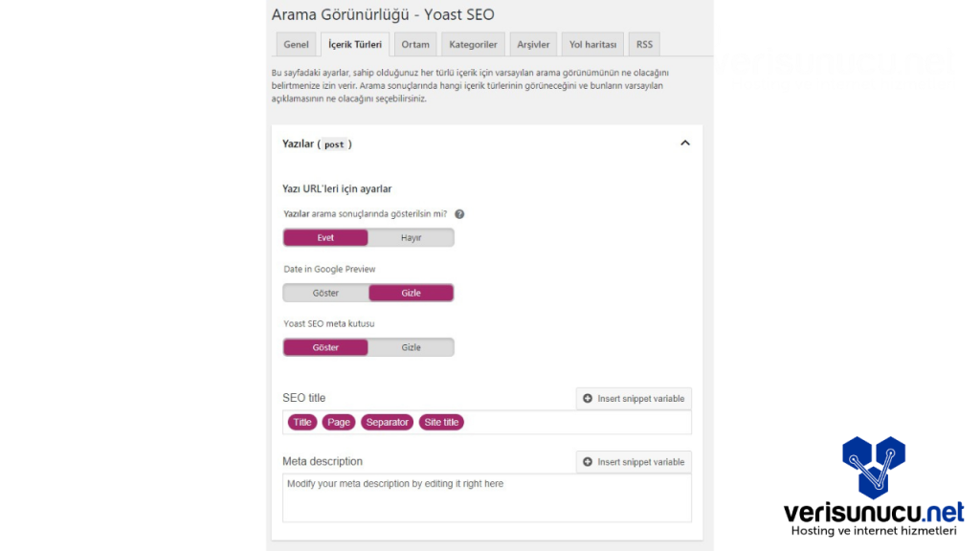Click plus icon beside SEO title snippet variable
980x551 pixels.
588,399
